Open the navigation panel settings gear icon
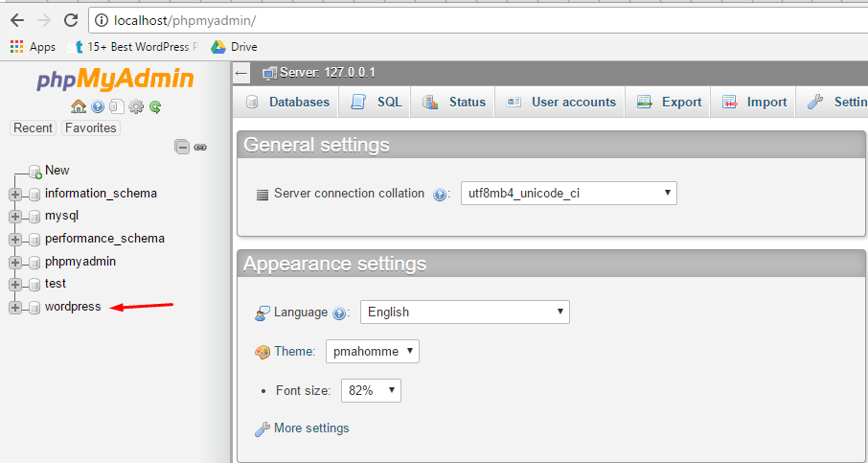Image resolution: width=868 pixels, height=463 pixels. (x=136, y=107)
